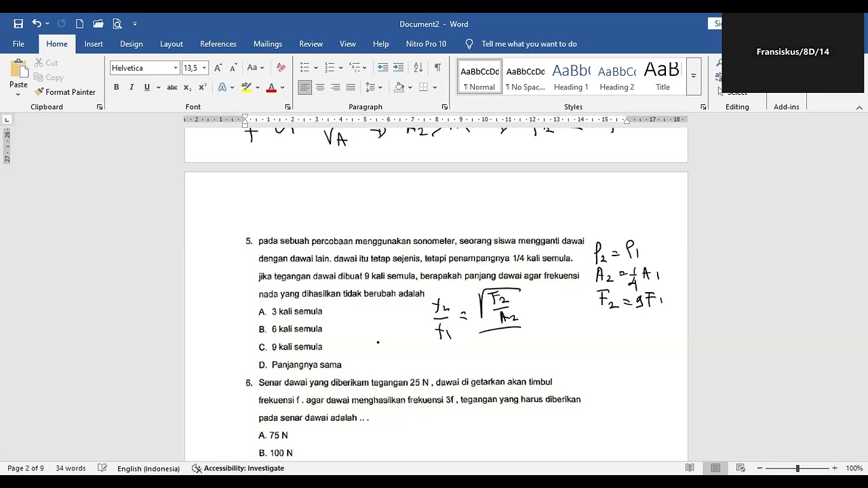The width and height of the screenshot is (868, 488).
Task: Customize the Quick Access Toolbar dropdown
Action: (135, 24)
